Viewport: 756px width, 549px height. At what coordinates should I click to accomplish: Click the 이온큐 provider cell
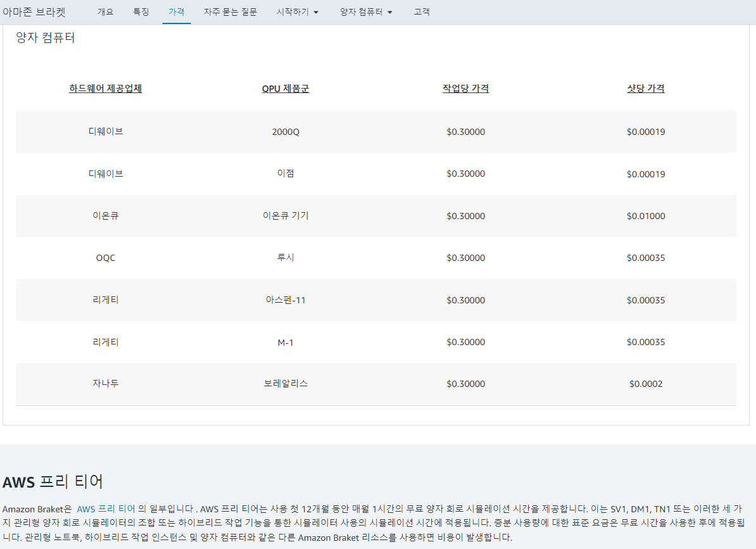pyautogui.click(x=106, y=215)
